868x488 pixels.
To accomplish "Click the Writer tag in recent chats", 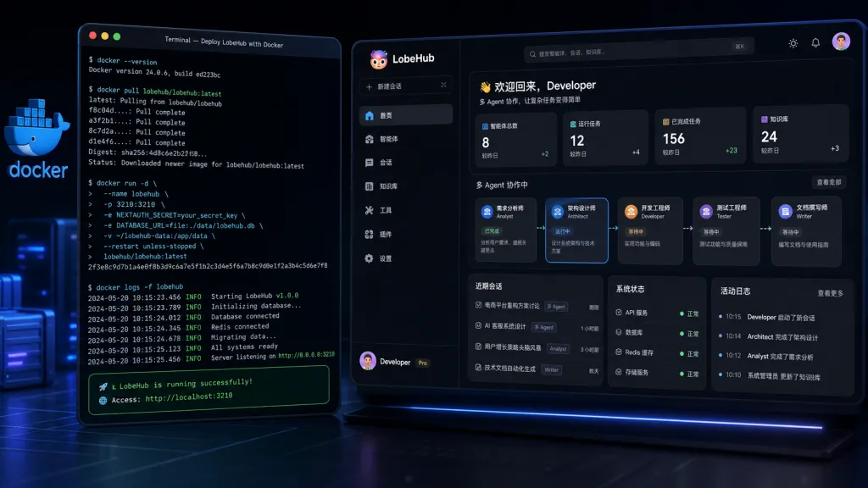I will (551, 369).
